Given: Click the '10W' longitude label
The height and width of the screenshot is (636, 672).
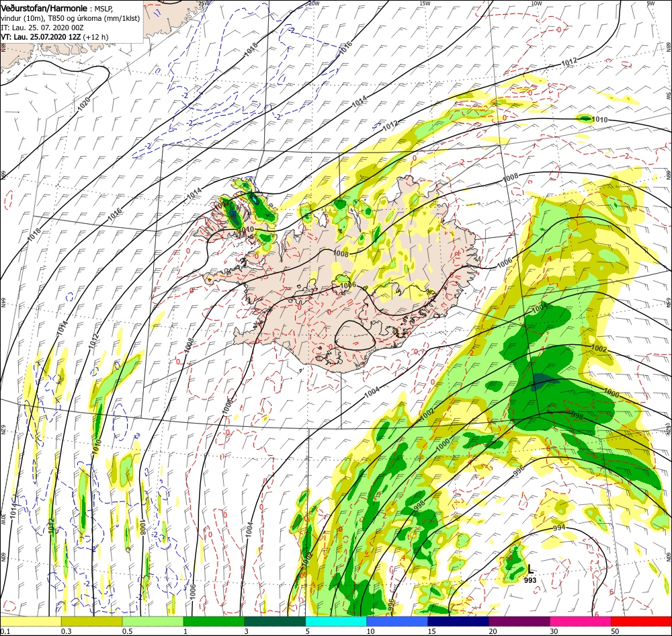Looking at the screenshot, I should click(536, 3).
